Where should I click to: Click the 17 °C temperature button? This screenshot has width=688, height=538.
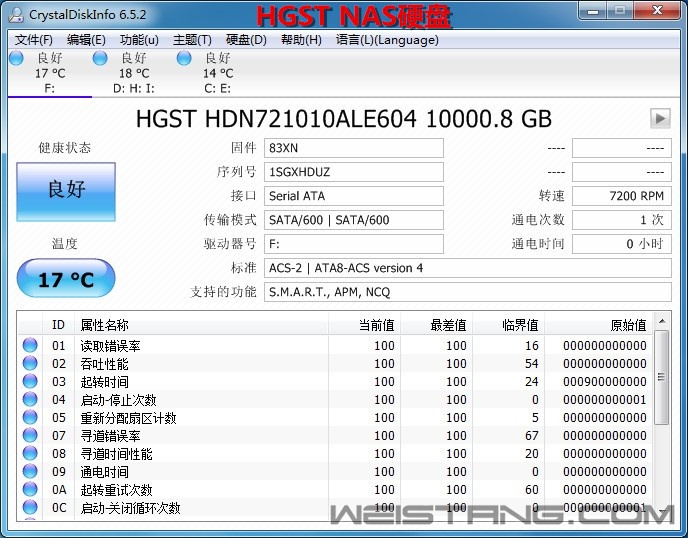click(x=66, y=279)
